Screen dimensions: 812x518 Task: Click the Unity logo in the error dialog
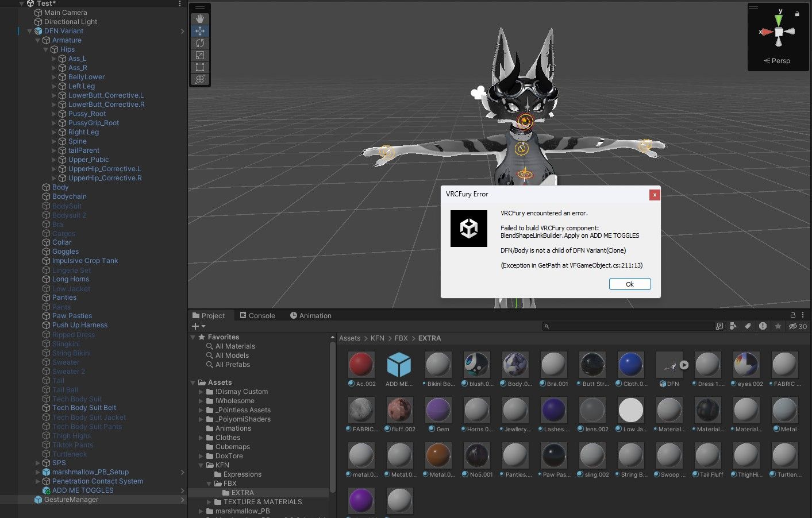469,229
